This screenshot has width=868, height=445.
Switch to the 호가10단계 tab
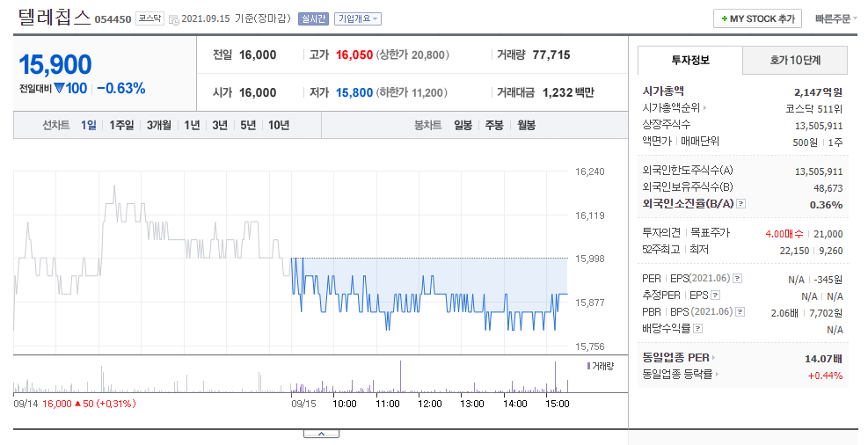tap(795, 61)
